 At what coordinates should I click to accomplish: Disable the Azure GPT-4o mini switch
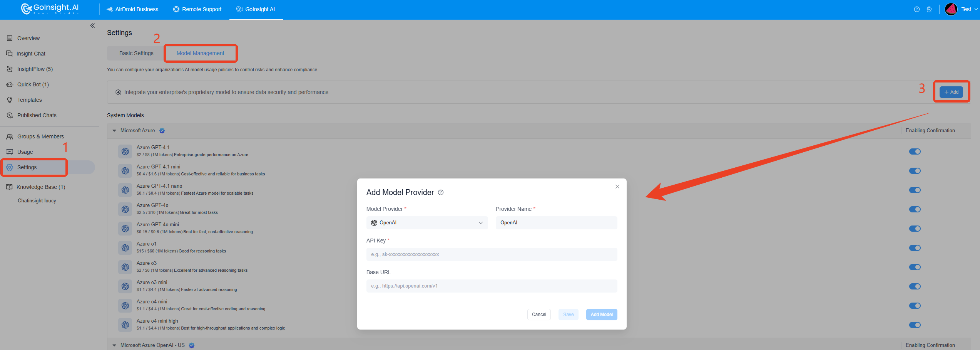[915, 229]
